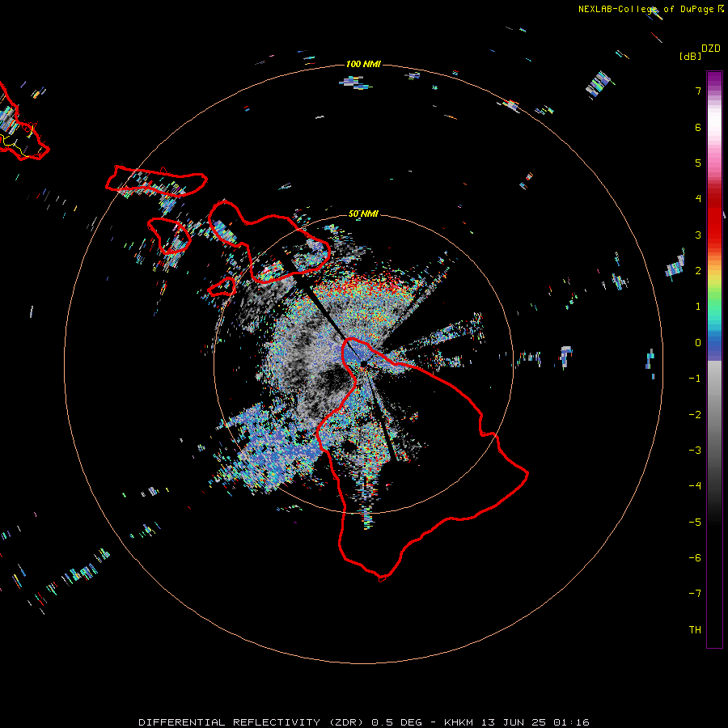
Task: Click the 0 value on the color scale
Action: tap(698, 343)
